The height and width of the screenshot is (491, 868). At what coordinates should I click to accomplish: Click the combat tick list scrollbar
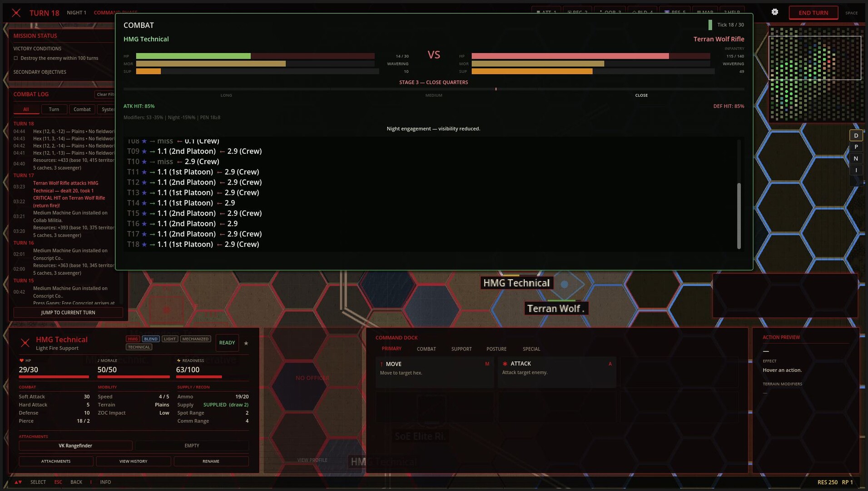[x=739, y=216]
